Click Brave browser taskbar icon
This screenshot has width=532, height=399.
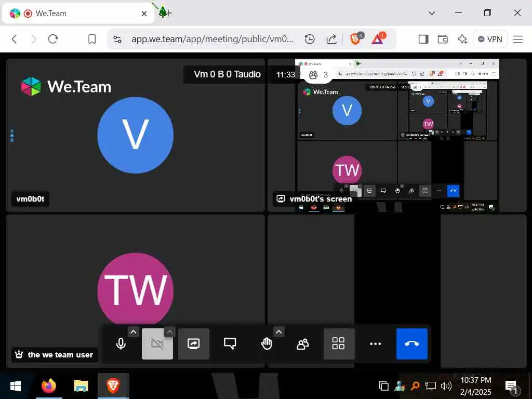pos(113,386)
